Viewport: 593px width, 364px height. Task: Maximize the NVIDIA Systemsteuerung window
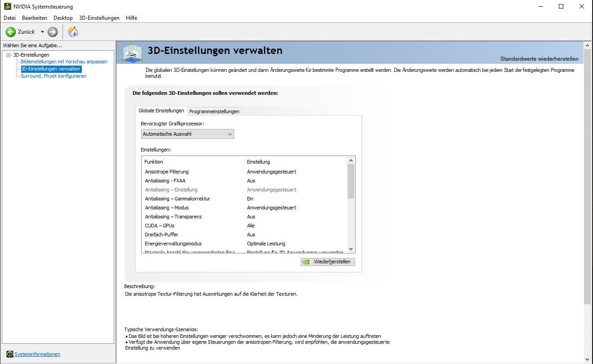561,6
